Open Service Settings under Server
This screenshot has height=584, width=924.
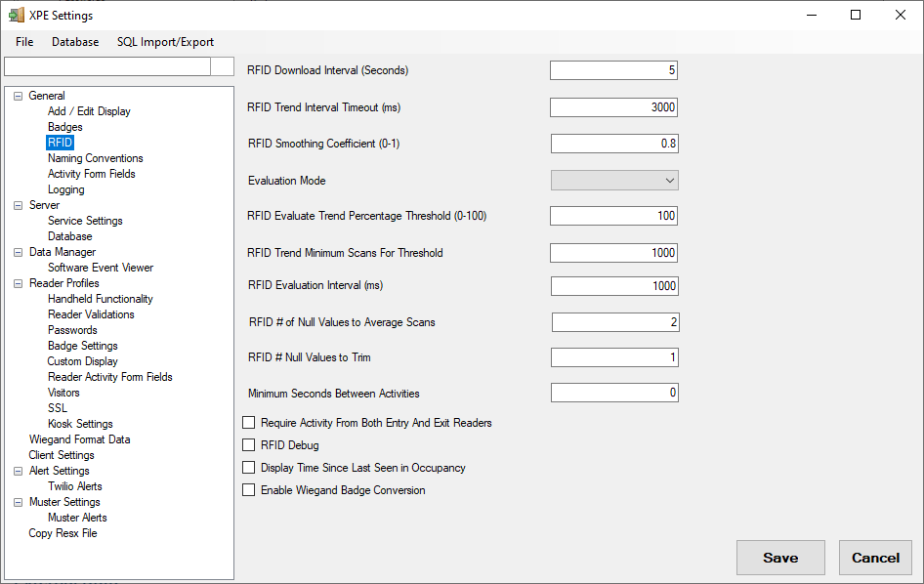(85, 221)
